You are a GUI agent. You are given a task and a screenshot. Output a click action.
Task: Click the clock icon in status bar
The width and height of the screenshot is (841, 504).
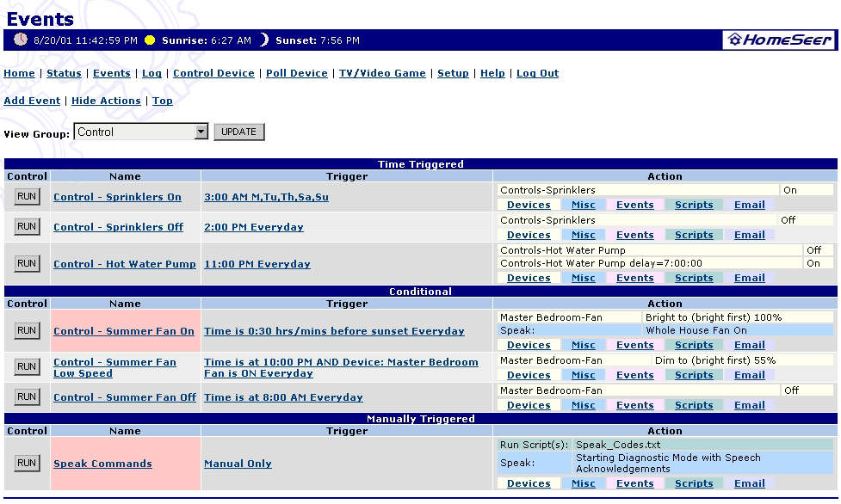pyautogui.click(x=21, y=40)
